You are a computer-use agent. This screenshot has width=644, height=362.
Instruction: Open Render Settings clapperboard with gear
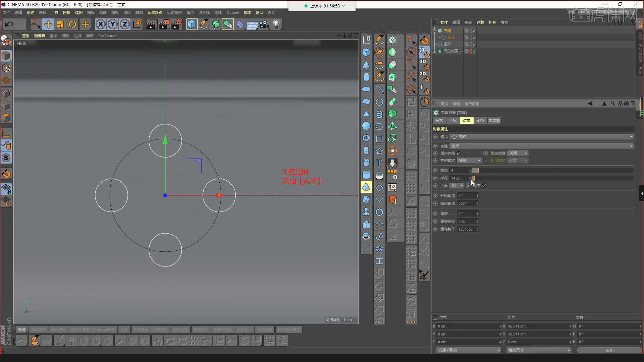(176, 24)
